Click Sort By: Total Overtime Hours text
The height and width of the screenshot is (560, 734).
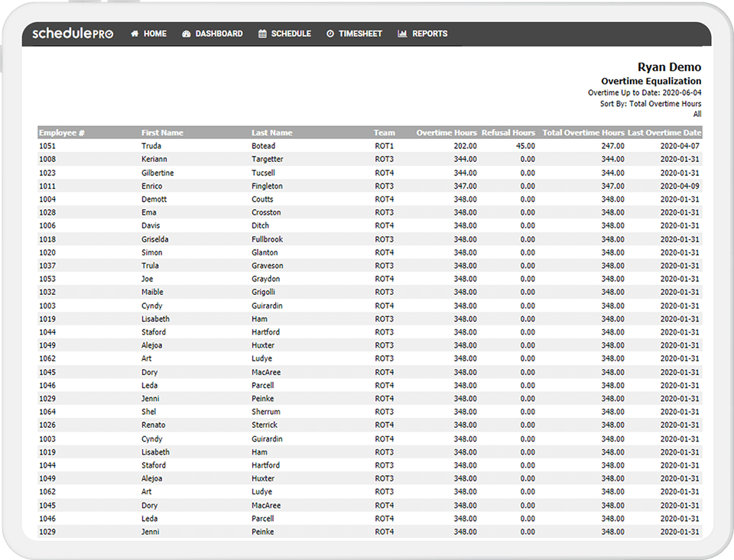651,103
